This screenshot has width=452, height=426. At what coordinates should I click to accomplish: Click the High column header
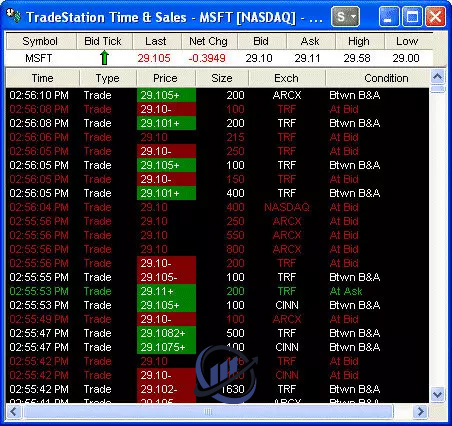(x=360, y=41)
